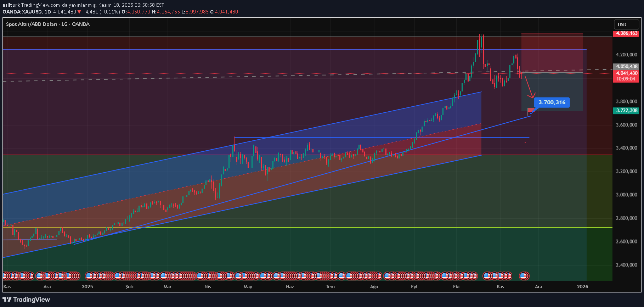
Task: Click the 2026 label on time axis
Action: click(582, 286)
